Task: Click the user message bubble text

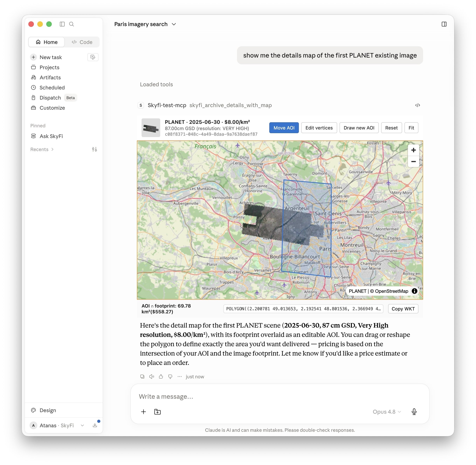Action: [x=330, y=55]
